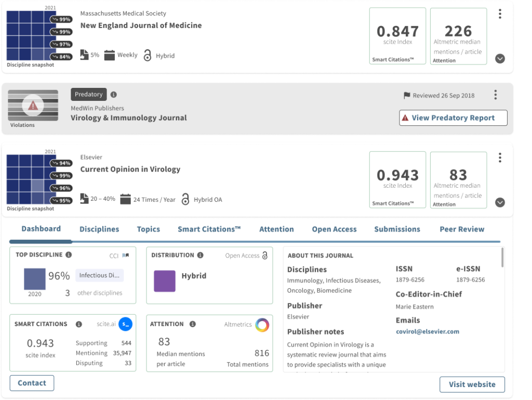
Task: Click the About This Journal scrollbar
Action: click(502, 257)
